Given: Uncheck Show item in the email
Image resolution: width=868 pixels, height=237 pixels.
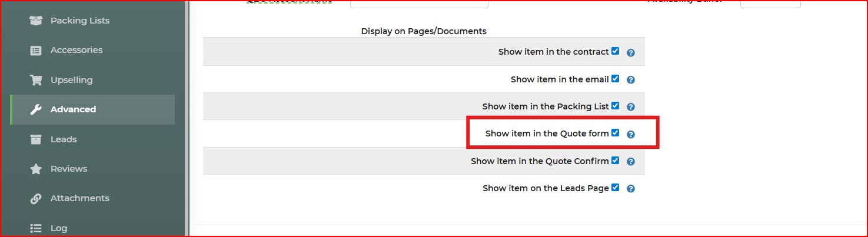Looking at the screenshot, I should 616,78.
